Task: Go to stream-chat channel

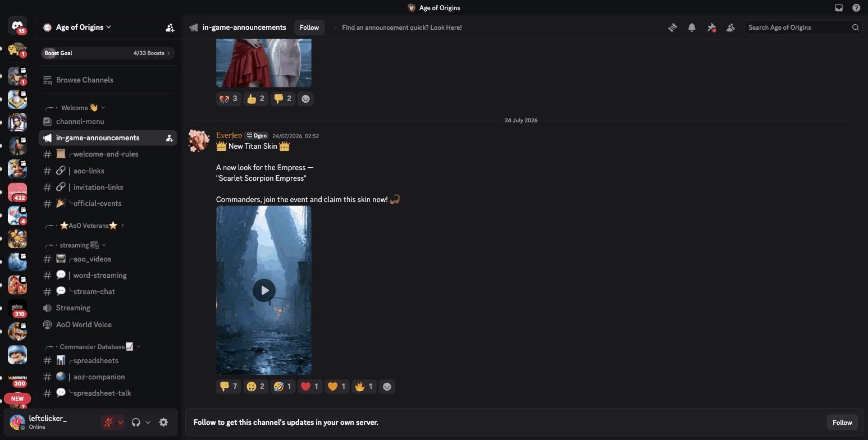Action: 108,292
